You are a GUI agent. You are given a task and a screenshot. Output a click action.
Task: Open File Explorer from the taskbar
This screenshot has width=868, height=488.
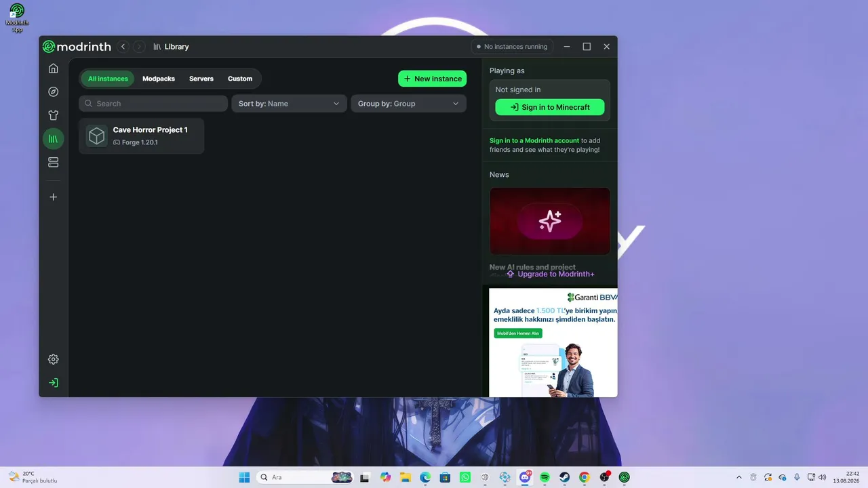406,477
